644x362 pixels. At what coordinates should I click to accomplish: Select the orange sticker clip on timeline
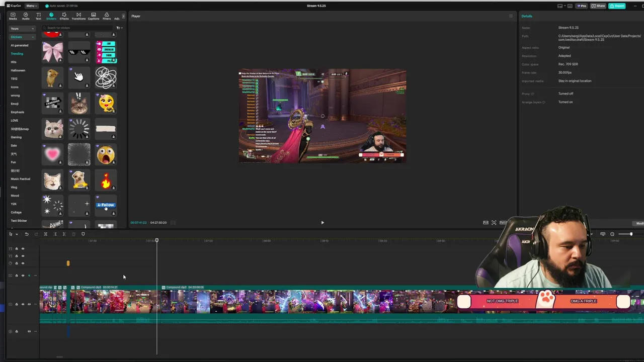[x=68, y=263]
